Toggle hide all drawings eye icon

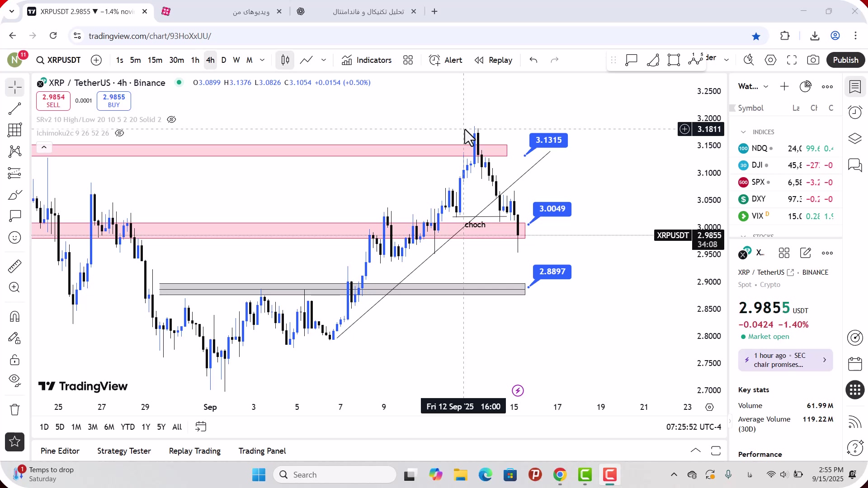tap(14, 381)
